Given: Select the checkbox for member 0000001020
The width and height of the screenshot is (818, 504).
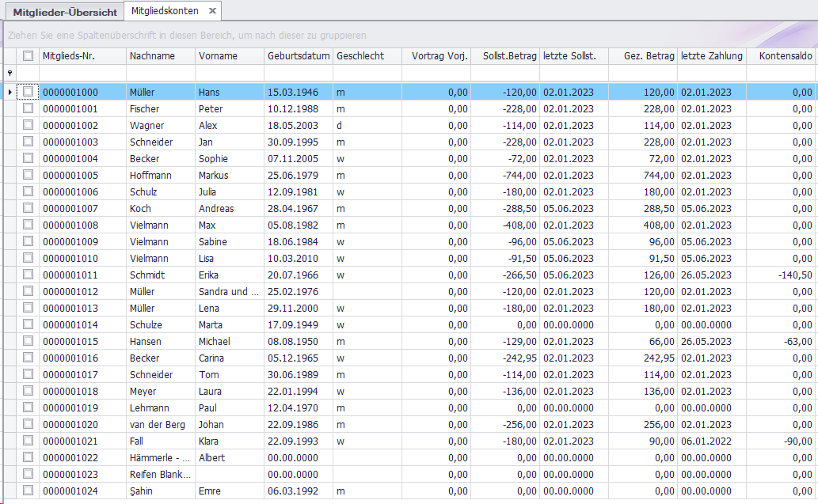Looking at the screenshot, I should [29, 424].
